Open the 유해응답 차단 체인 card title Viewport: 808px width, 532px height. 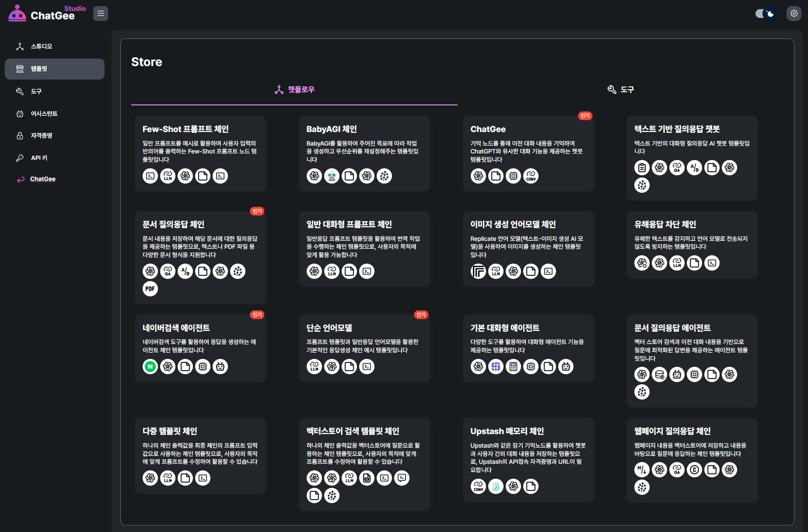tap(665, 224)
